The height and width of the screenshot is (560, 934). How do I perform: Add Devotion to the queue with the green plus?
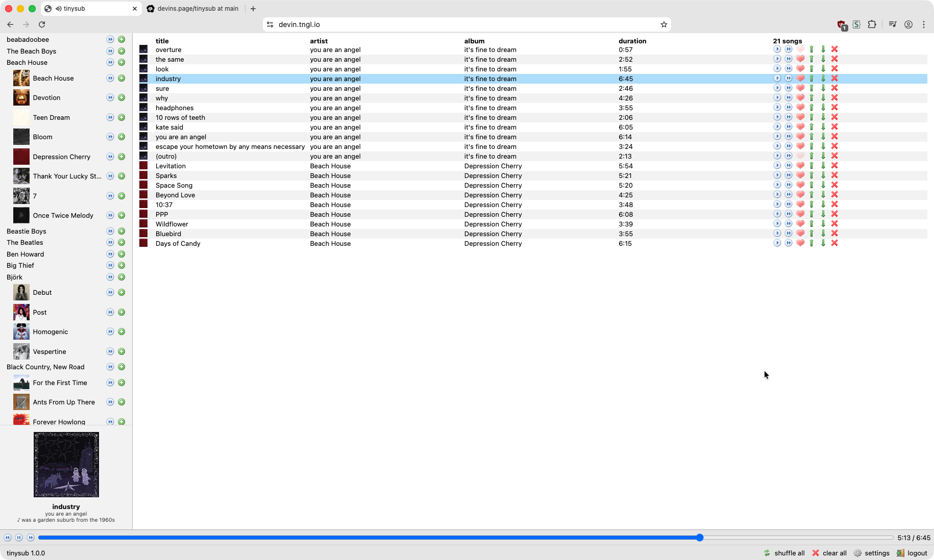(121, 97)
